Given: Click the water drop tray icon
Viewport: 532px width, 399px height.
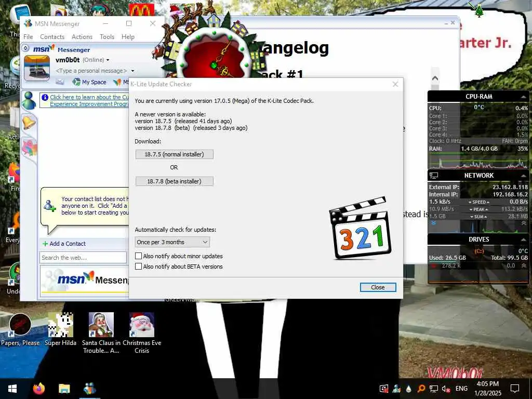Looking at the screenshot, I should tap(408, 389).
